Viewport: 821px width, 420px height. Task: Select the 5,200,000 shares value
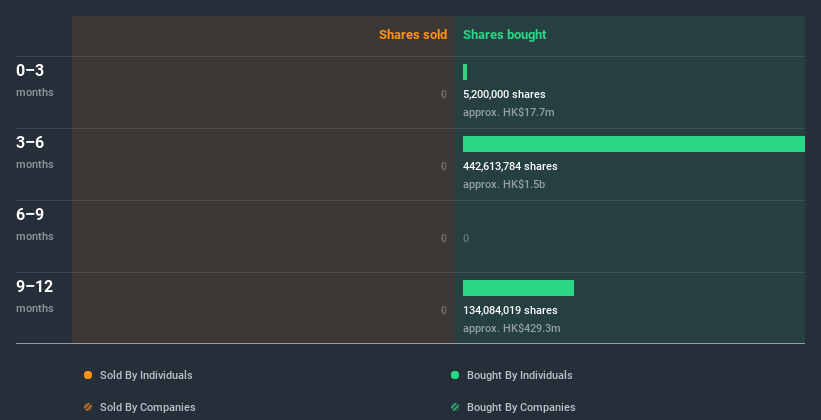click(504, 94)
